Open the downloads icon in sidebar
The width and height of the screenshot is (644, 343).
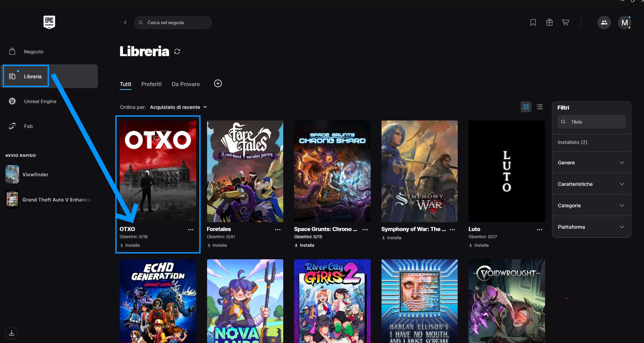point(12,333)
